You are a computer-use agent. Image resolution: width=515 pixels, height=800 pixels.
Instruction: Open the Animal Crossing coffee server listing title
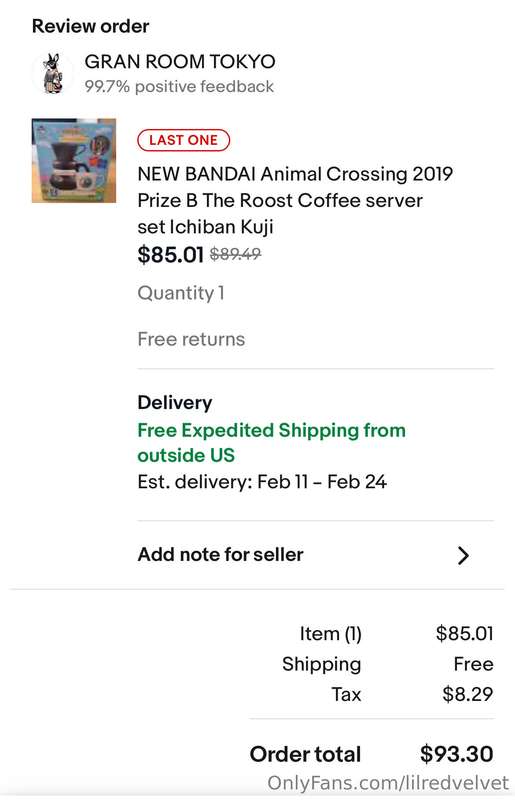(x=295, y=201)
